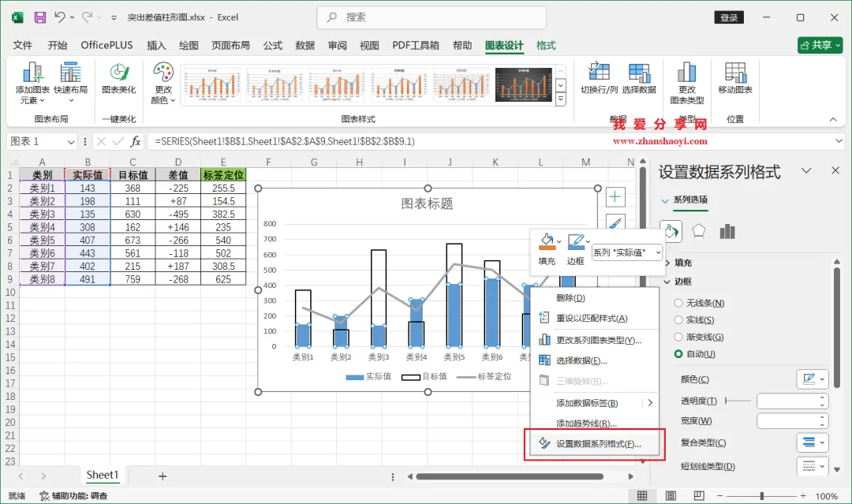Click Move Chart (移动图表) icon

click(735, 78)
